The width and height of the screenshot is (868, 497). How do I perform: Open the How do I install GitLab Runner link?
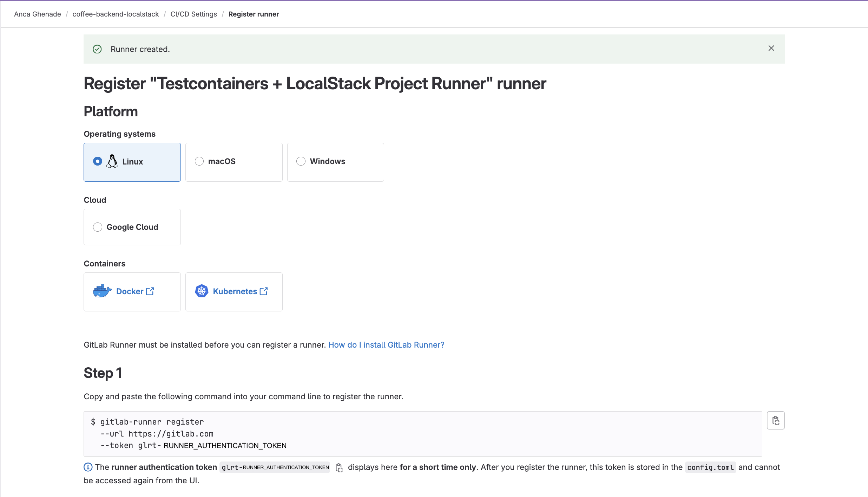[386, 345]
